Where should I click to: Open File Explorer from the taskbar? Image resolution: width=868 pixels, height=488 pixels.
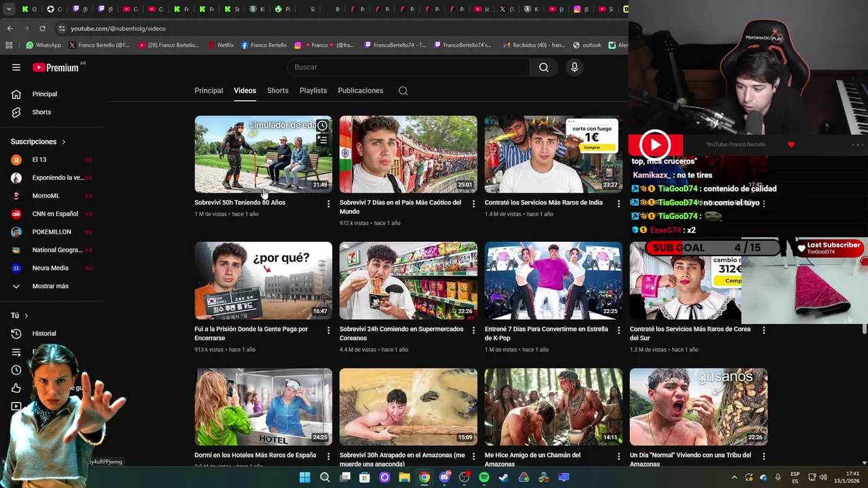tap(404, 477)
